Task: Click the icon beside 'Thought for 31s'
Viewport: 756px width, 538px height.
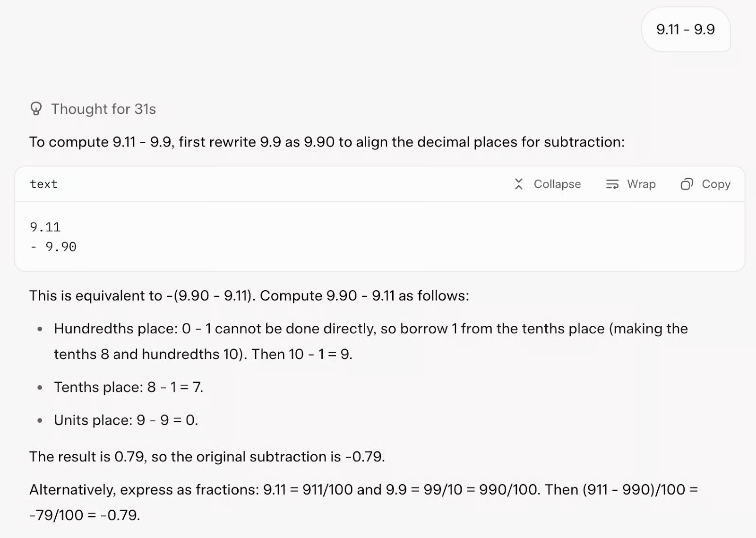Action: coord(36,109)
